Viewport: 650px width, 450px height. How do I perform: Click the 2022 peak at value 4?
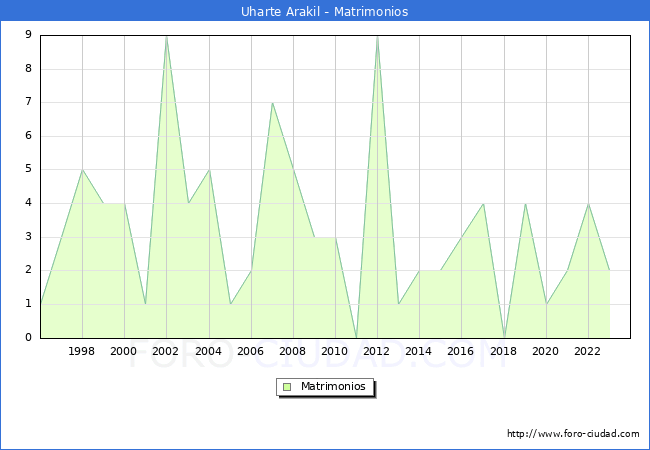pos(588,203)
